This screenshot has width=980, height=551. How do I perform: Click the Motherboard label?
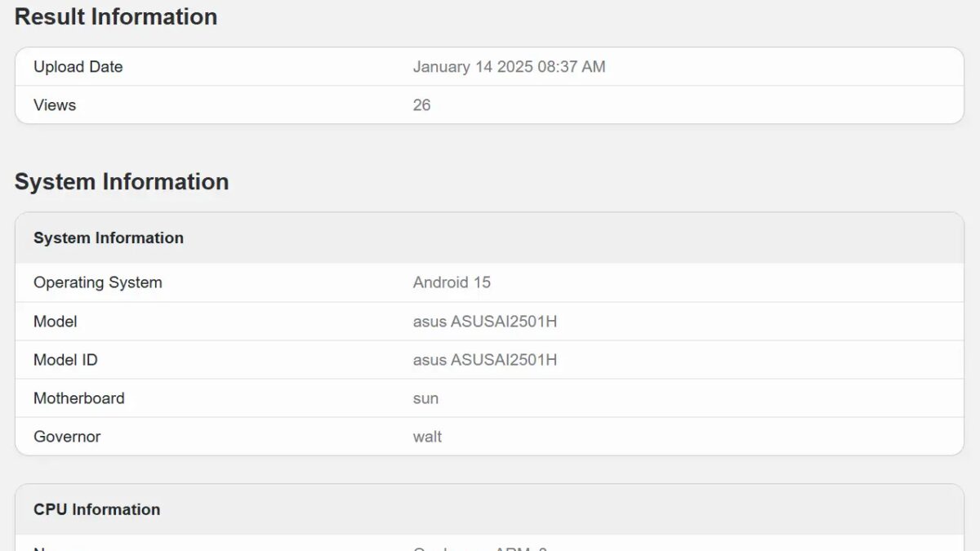point(79,398)
